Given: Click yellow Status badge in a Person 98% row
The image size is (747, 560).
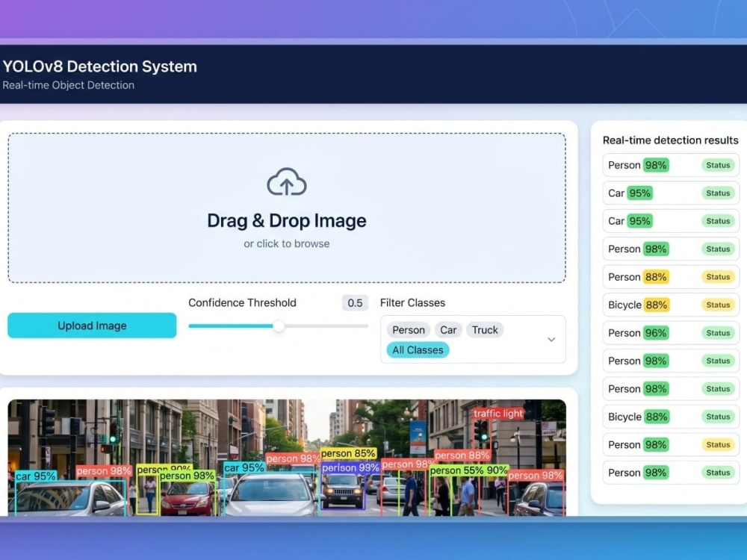Looking at the screenshot, I should coord(717,445).
